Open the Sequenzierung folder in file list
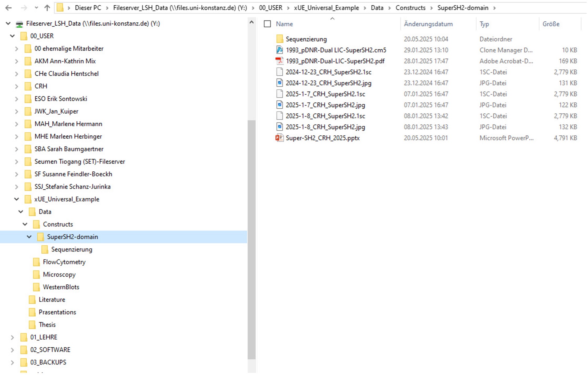The height and width of the screenshot is (375, 588). click(306, 39)
